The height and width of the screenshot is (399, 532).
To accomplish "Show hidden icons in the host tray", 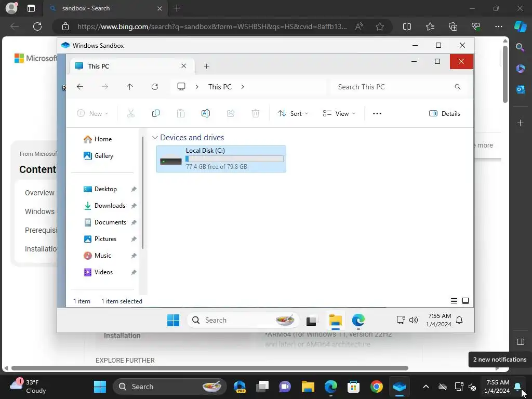I will pyautogui.click(x=426, y=387).
